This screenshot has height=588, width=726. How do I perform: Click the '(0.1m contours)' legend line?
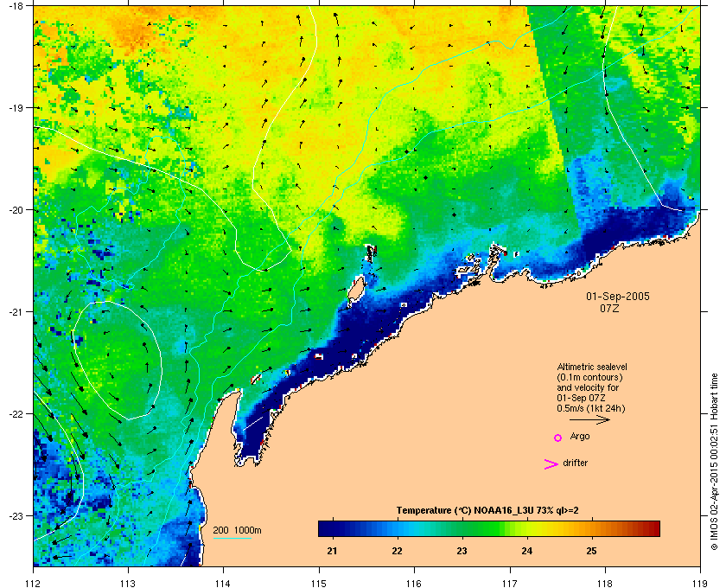[x=589, y=377]
